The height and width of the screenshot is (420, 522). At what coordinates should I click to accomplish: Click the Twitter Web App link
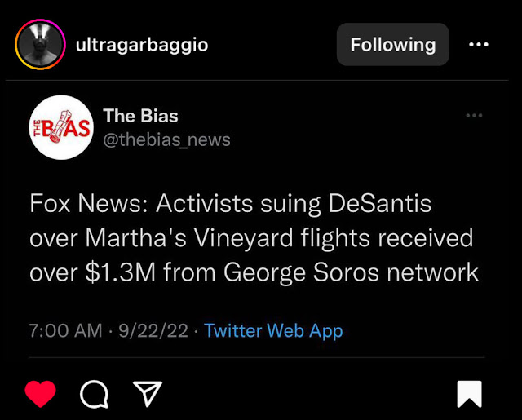pos(273,330)
